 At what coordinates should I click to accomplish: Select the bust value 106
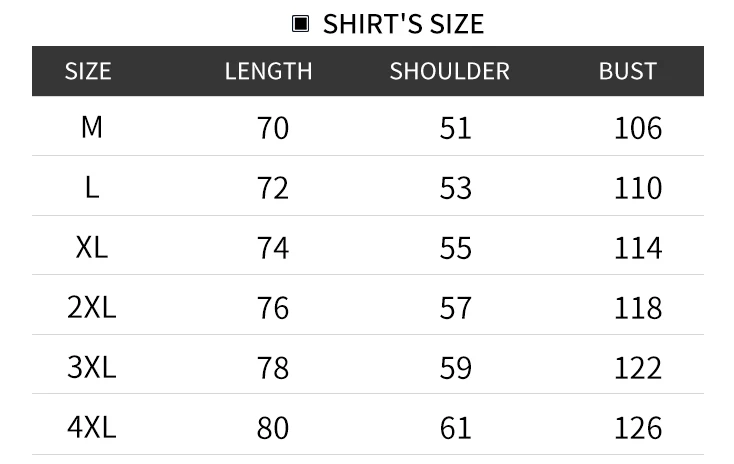pyautogui.click(x=638, y=128)
